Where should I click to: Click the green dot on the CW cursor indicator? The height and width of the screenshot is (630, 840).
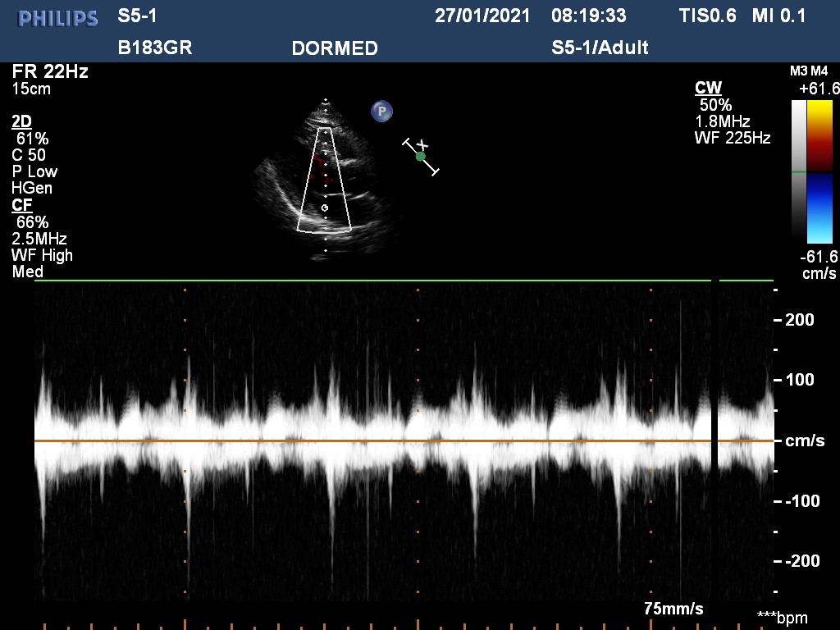tap(421, 156)
